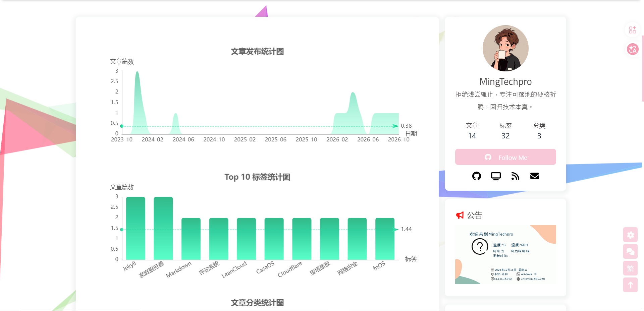Click the weather question mark icon in announcement
The width and height of the screenshot is (644, 311).
480,247
